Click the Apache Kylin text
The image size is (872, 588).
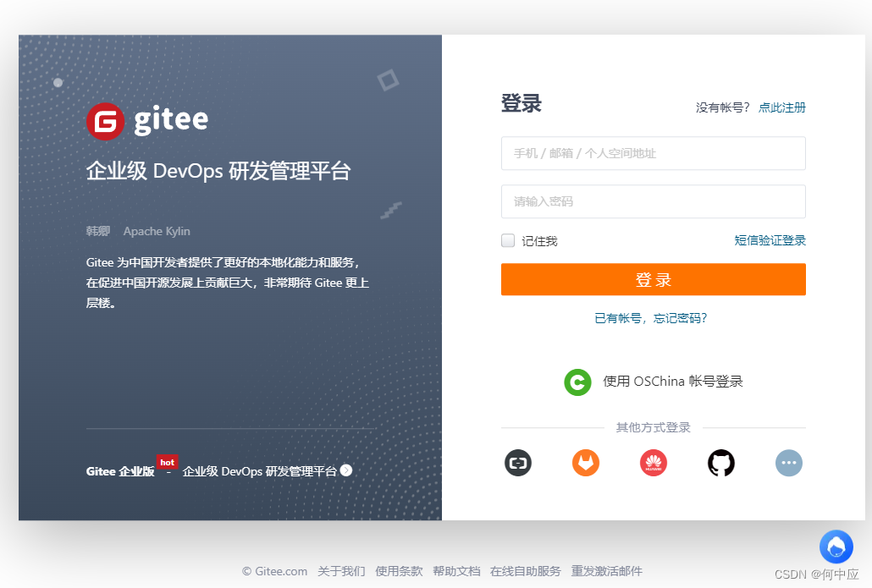point(157,231)
